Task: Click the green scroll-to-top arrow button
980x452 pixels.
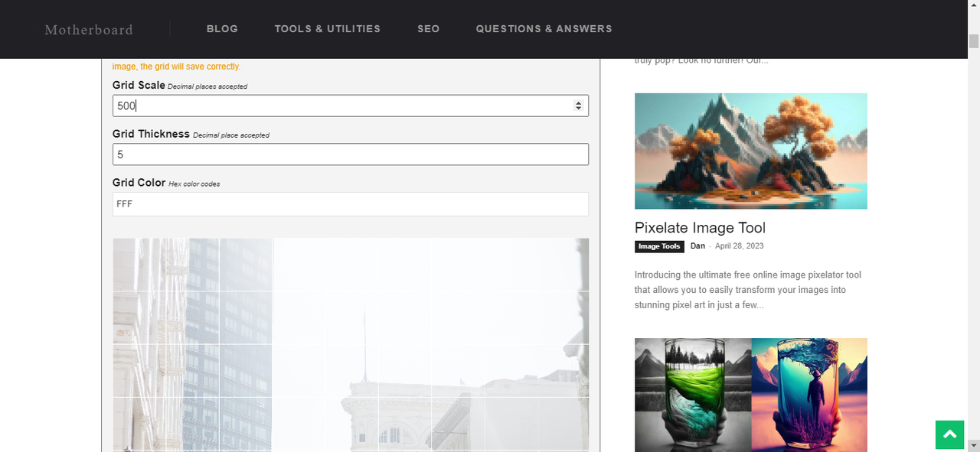Action: coord(949,434)
